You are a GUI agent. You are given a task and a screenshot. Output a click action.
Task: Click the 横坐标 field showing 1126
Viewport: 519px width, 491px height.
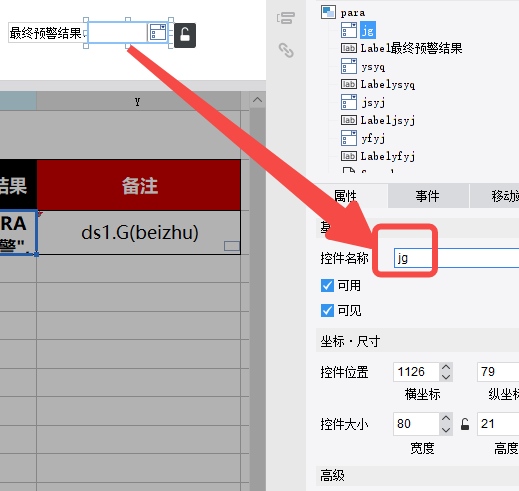tap(416, 372)
